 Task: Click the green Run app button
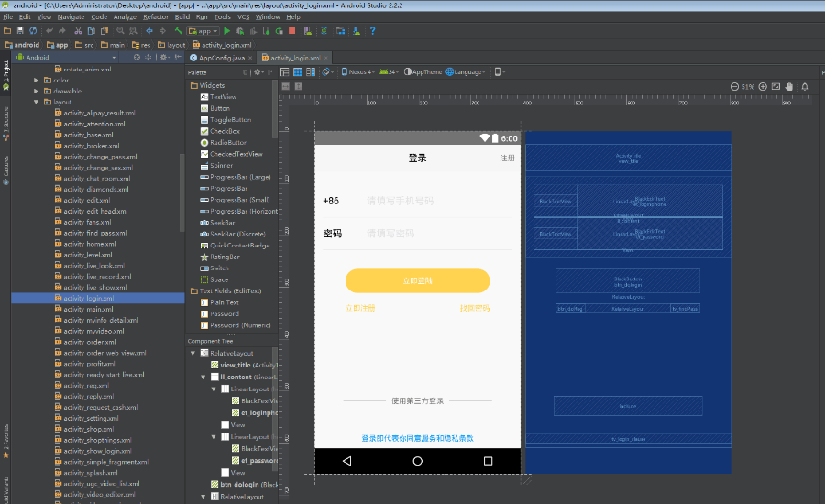pos(226,30)
